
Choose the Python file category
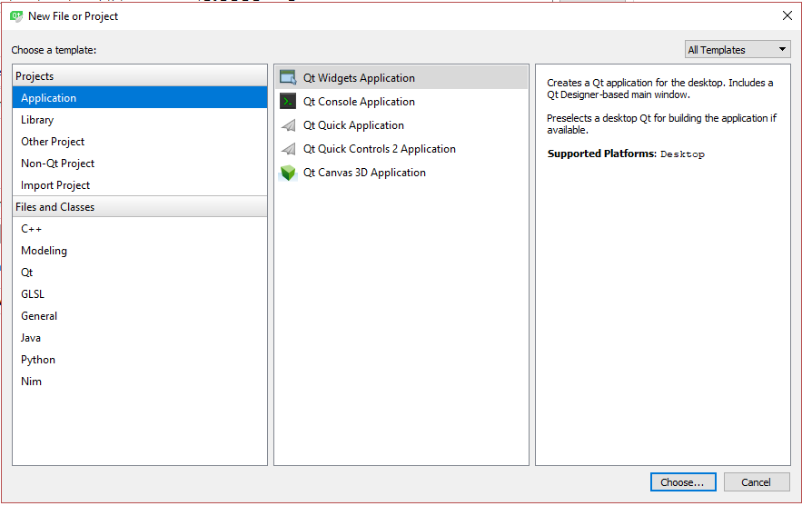pyautogui.click(x=38, y=360)
